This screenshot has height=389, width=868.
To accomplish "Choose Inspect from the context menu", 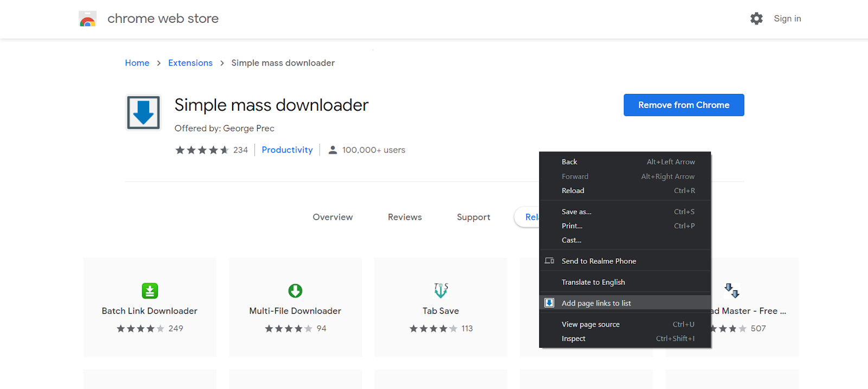I will click(625, 338).
